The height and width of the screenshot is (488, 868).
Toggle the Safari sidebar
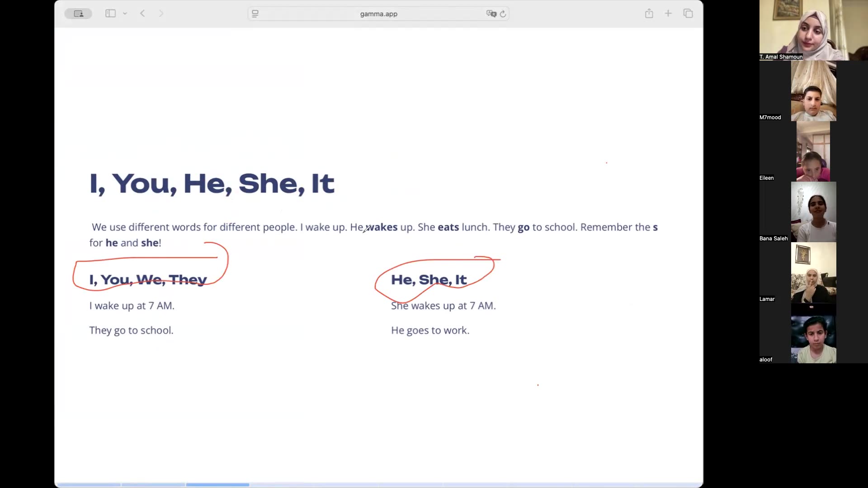point(110,14)
